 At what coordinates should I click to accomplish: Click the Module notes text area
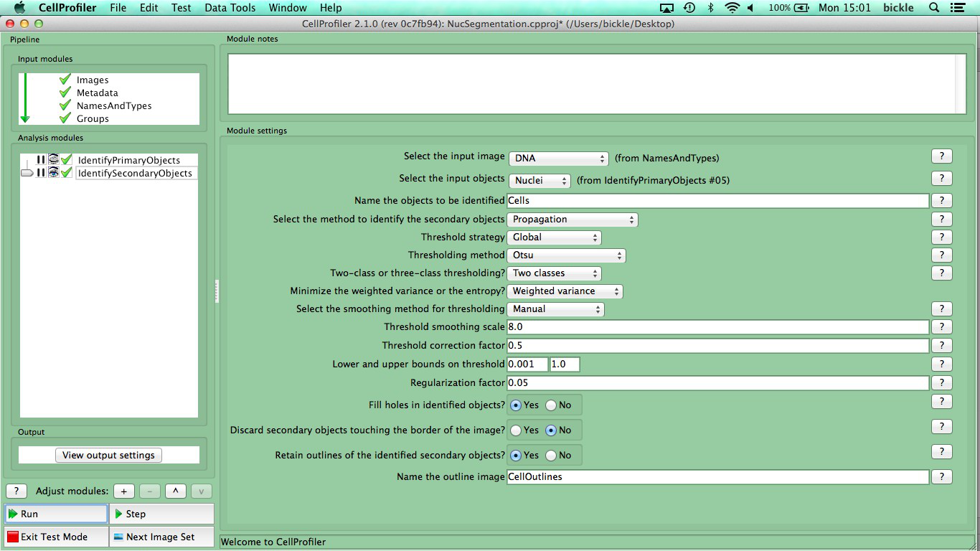592,83
